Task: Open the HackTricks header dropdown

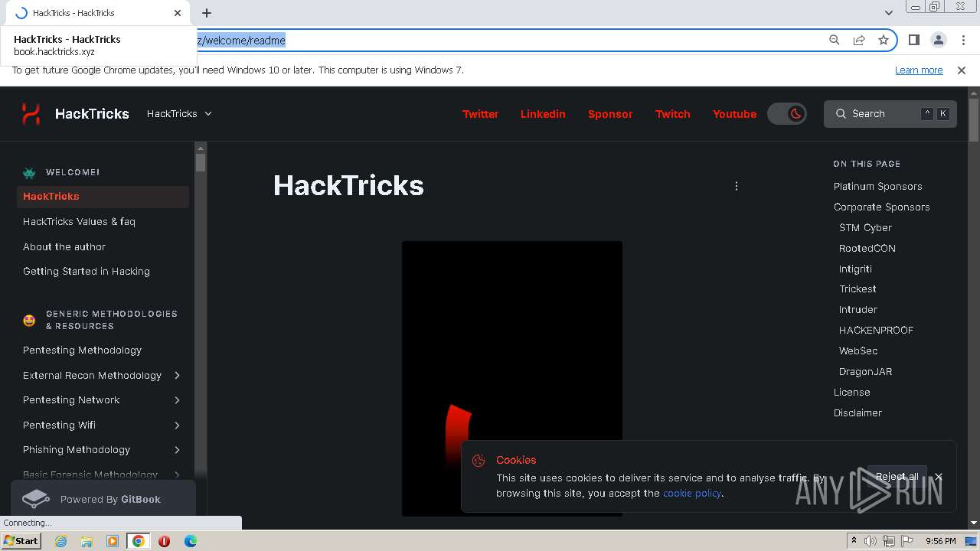Action: coord(179,113)
